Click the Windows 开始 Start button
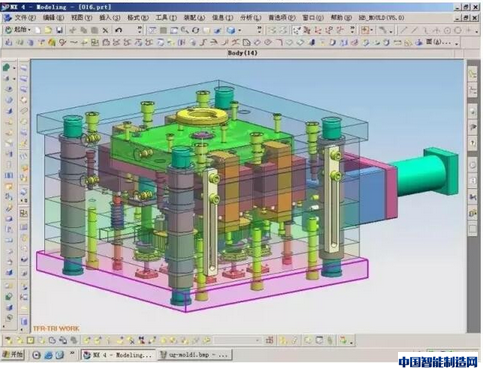483x377 pixels. pos(13,355)
